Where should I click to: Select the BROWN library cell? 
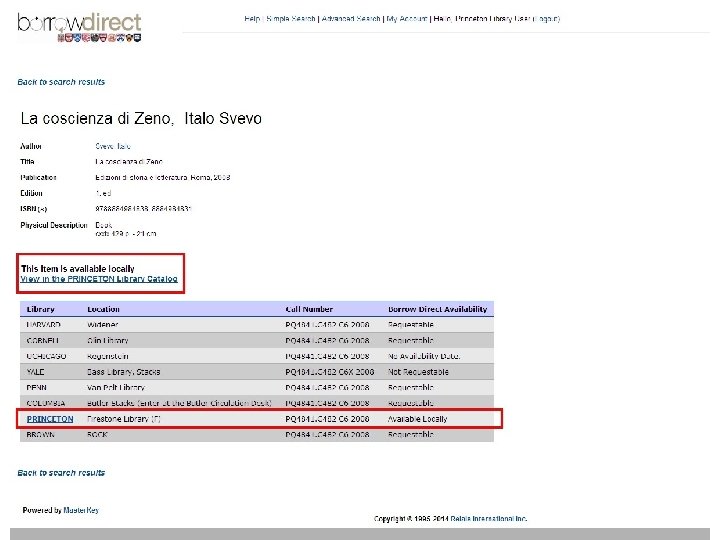pyautogui.click(x=40, y=434)
